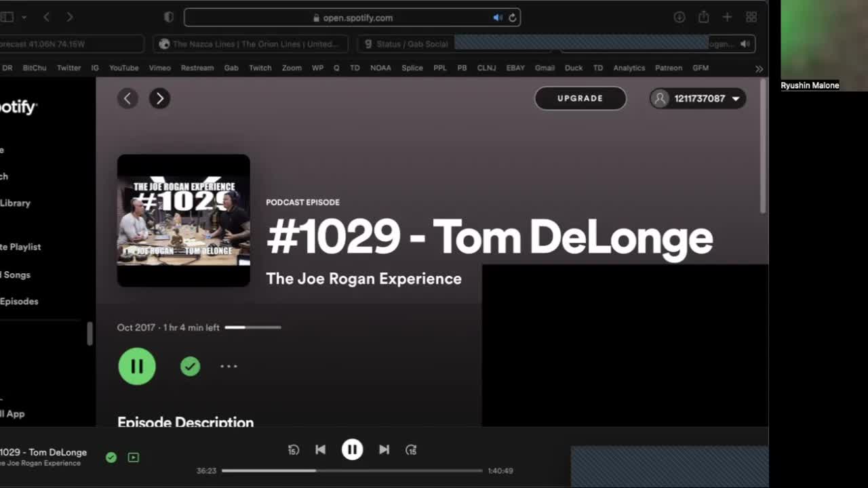
Task: Skip forward 15 seconds in the player bar
Action: [x=411, y=449]
